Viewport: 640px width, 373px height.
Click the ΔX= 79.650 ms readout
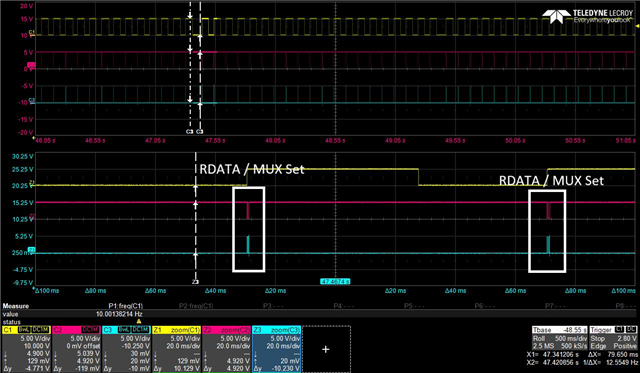pos(613,355)
